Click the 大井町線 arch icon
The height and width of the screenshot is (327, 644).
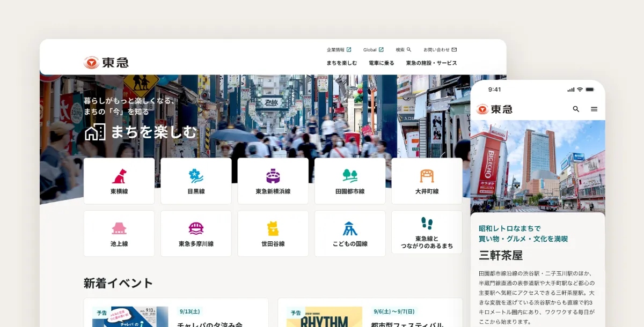[x=427, y=176]
